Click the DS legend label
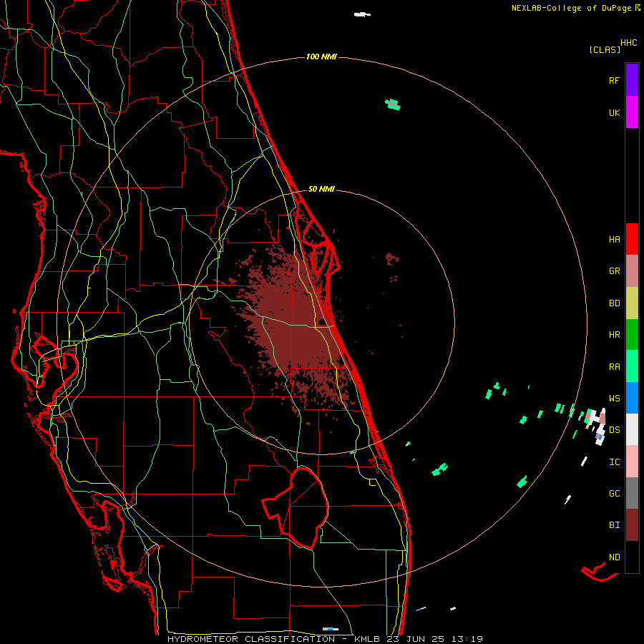Screen dimensions: 644x644 [x=614, y=429]
